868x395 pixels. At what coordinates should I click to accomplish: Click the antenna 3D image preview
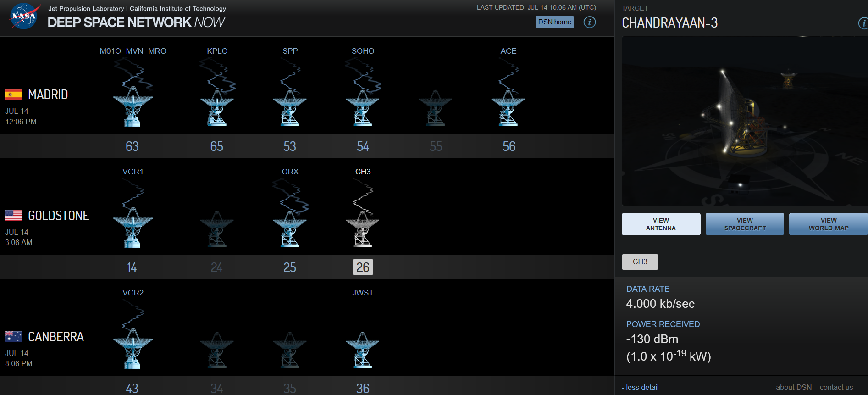(x=745, y=121)
